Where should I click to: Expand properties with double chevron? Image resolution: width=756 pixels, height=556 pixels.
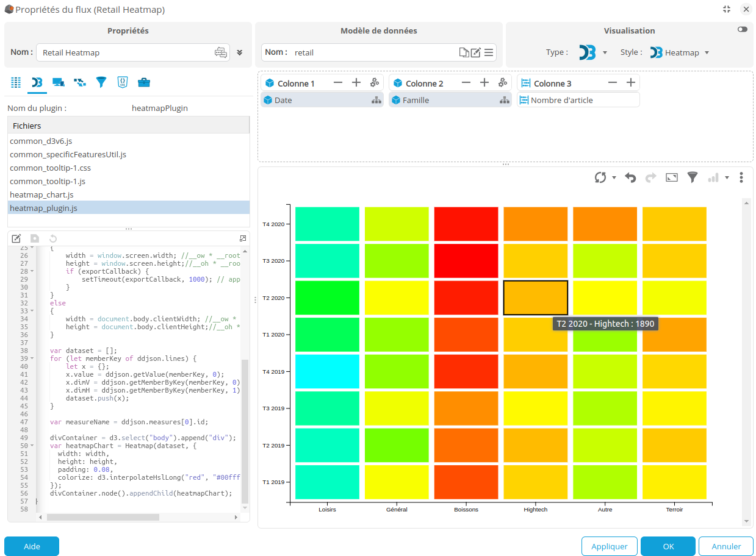pyautogui.click(x=240, y=52)
